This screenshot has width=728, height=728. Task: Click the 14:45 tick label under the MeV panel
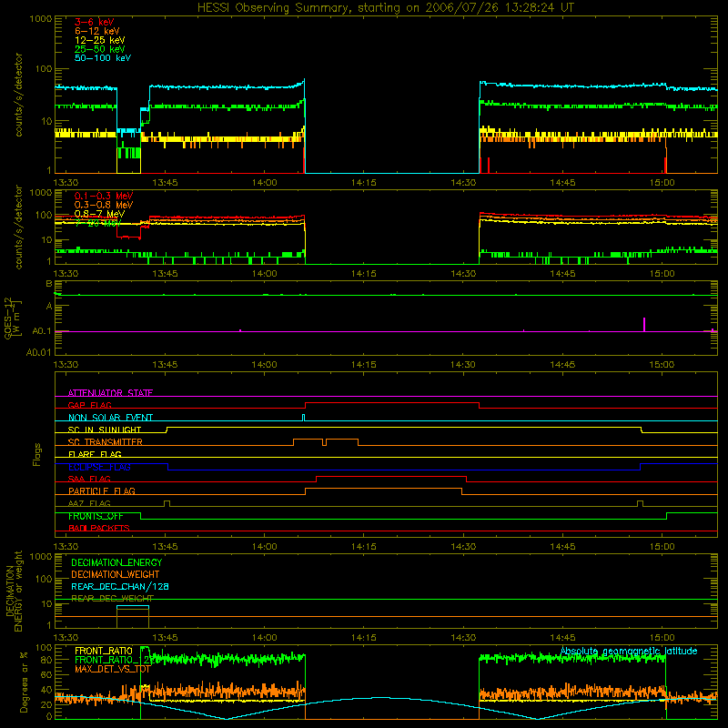(x=562, y=274)
